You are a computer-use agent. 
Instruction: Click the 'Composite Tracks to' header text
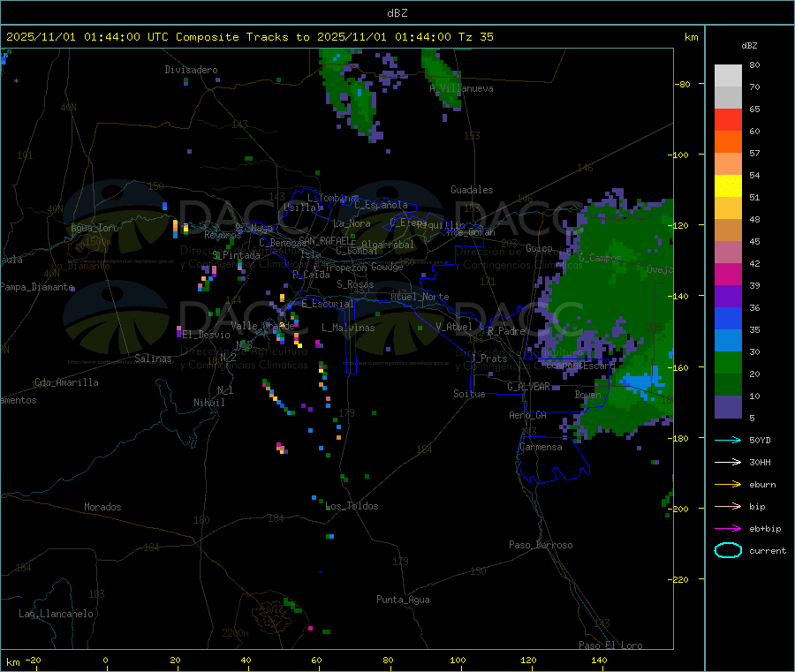pyautogui.click(x=242, y=37)
